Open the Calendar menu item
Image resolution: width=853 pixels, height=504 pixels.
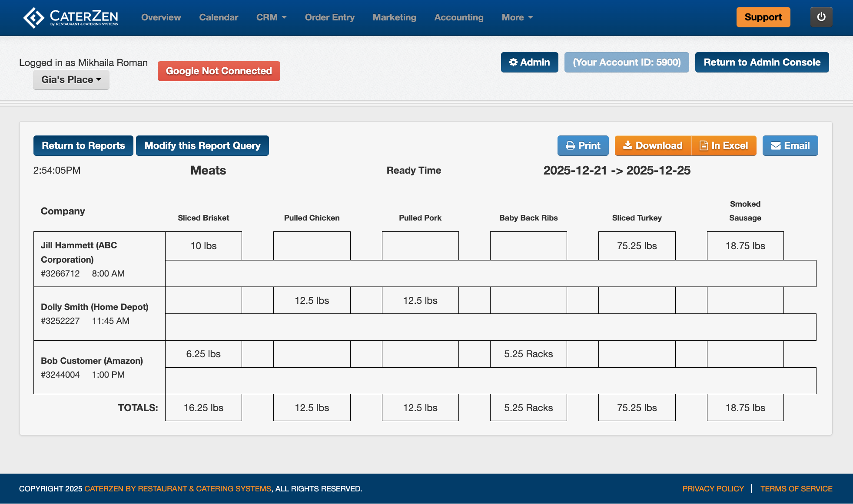219,17
